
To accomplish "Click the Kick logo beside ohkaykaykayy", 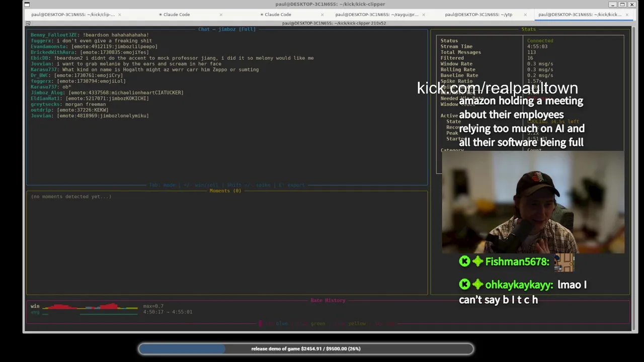I will [464, 285].
